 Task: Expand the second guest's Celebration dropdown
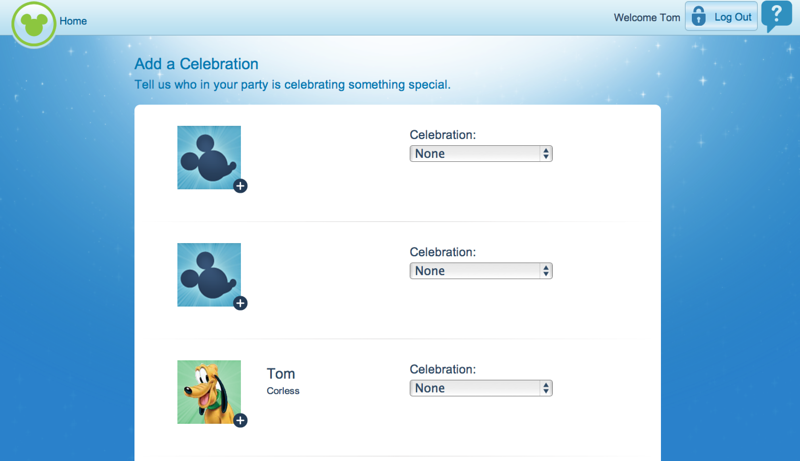[481, 271]
